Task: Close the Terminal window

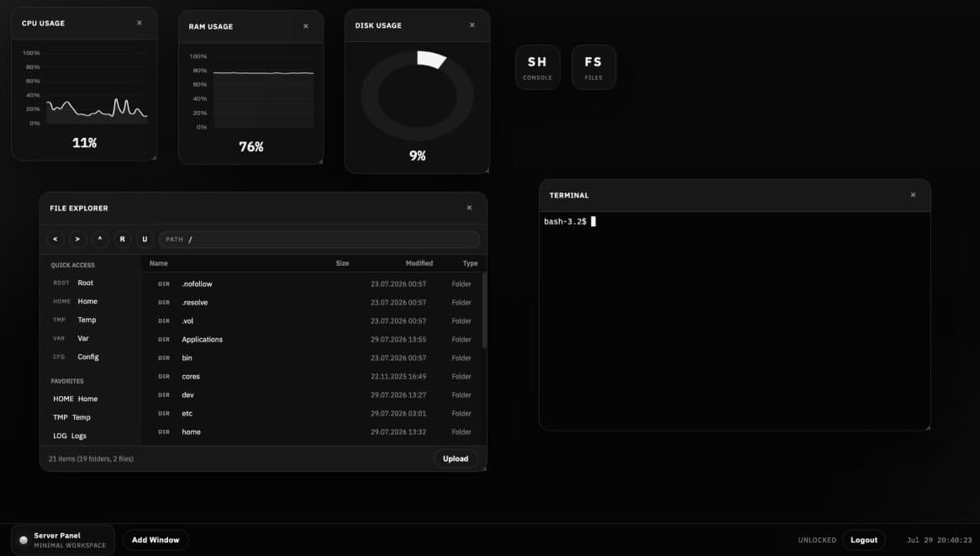Action: (913, 195)
